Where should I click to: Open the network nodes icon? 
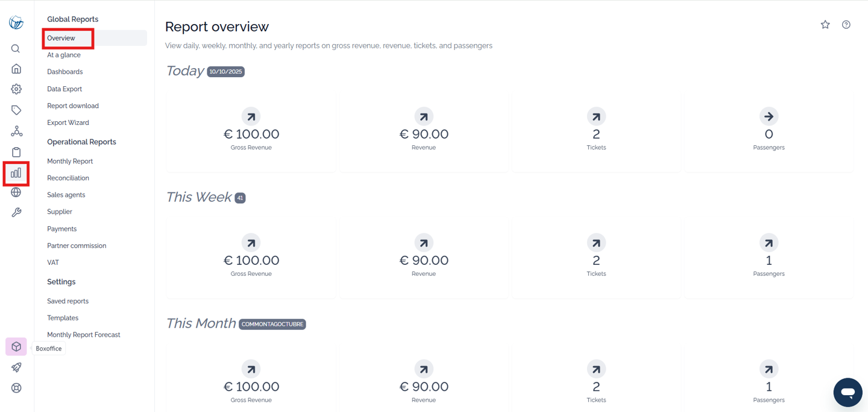coord(16,132)
